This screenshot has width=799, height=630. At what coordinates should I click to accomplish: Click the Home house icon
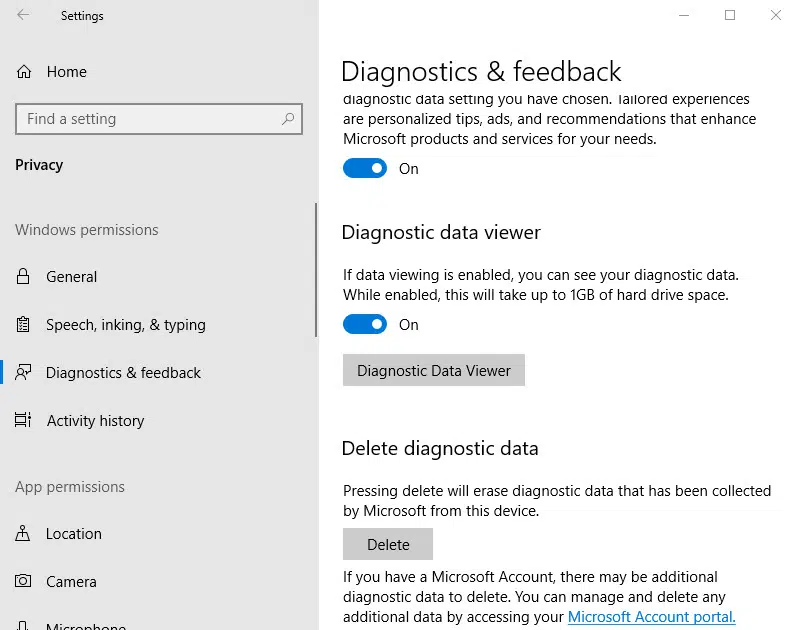[x=24, y=72]
